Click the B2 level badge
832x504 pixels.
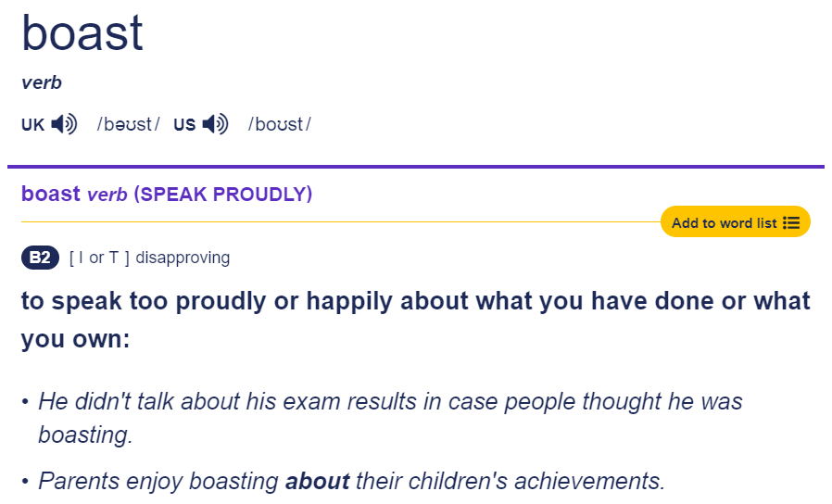pyautogui.click(x=41, y=258)
